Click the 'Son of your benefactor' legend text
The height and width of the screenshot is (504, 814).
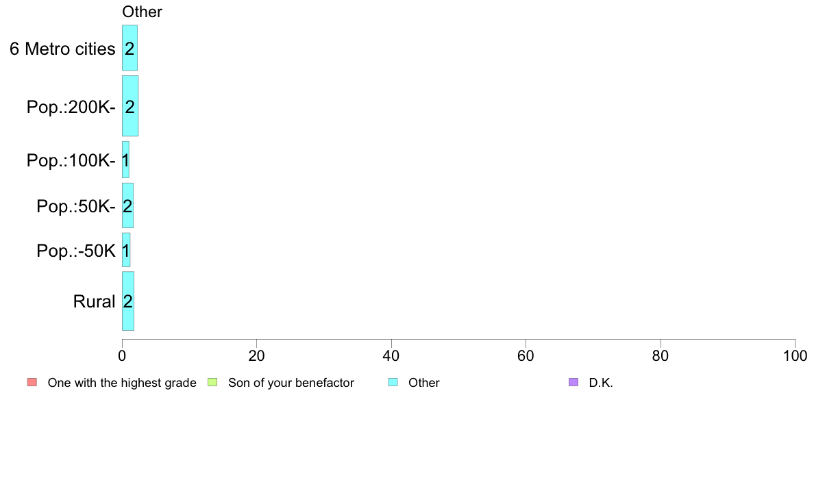[x=291, y=383]
